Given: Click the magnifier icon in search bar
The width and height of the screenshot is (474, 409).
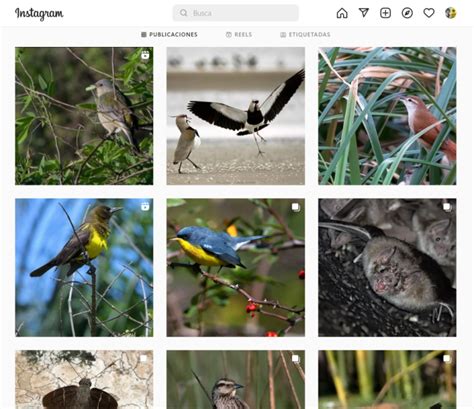Looking at the screenshot, I should [183, 13].
